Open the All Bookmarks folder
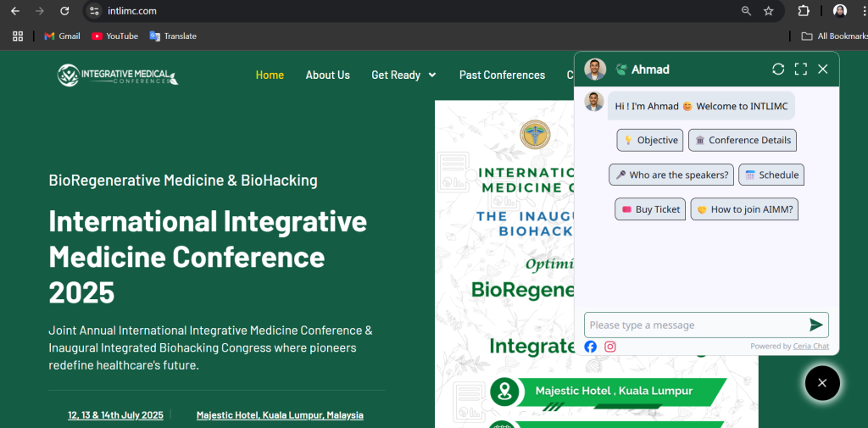Screen dimensions: 868x428 click(834, 36)
